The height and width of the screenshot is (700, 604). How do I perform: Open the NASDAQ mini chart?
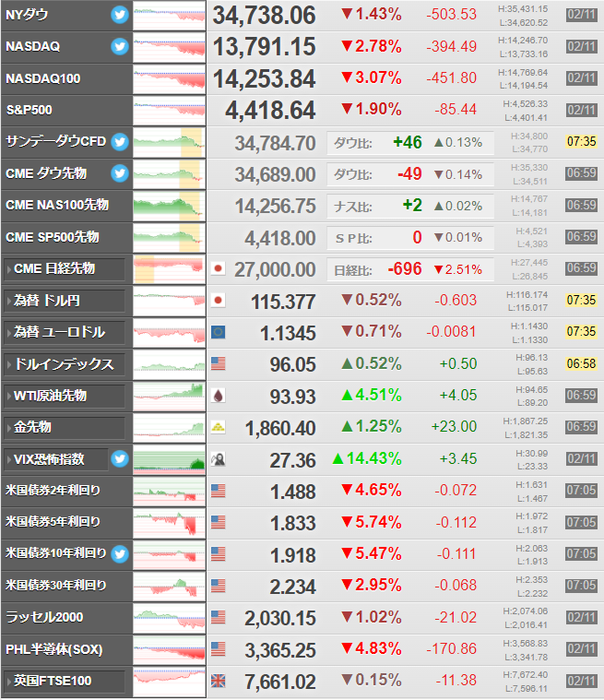tap(169, 47)
